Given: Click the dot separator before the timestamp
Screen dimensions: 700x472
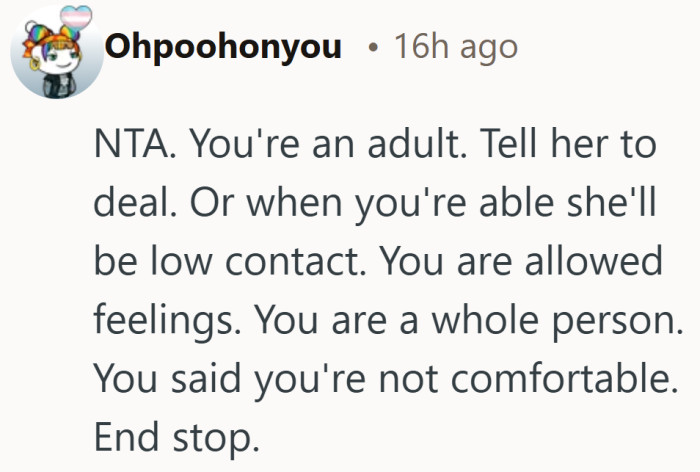Looking at the screenshot, I should [x=372, y=48].
